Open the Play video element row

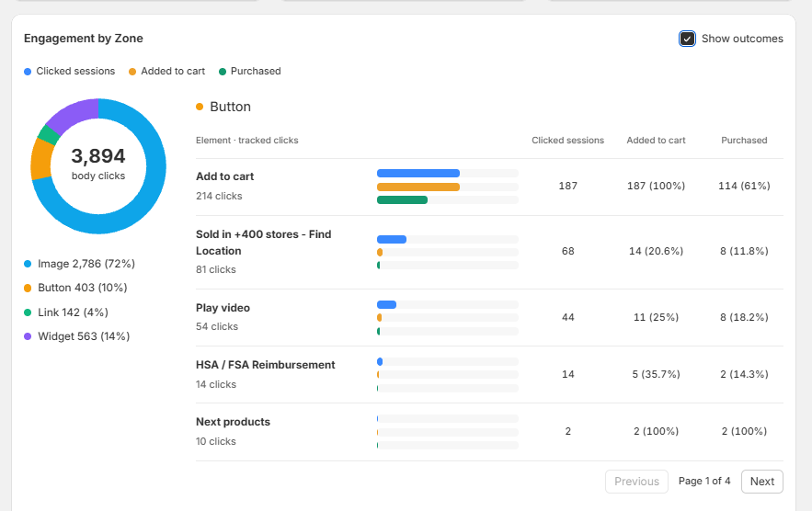[x=489, y=317]
